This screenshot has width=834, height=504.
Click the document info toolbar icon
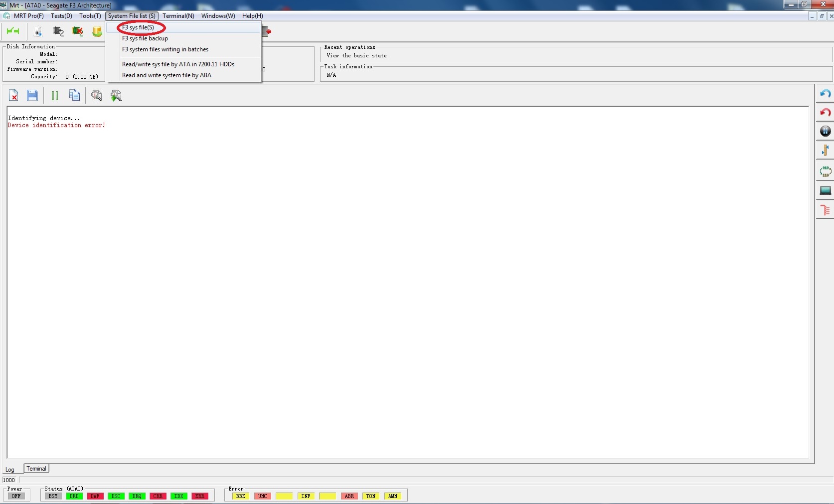point(38,32)
